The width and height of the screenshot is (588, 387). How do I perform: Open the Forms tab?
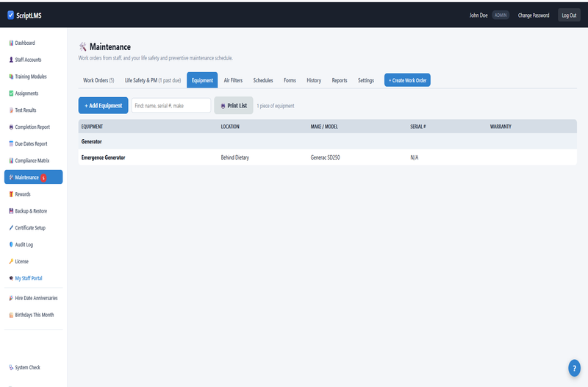click(290, 80)
